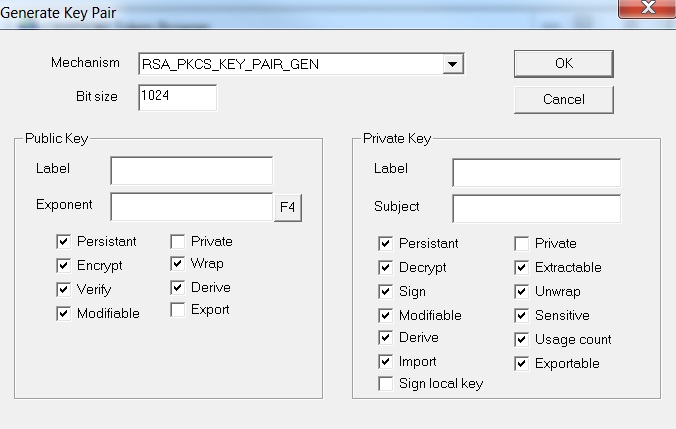Click the F4 exponent button
The width and height of the screenshot is (676, 429).
(x=288, y=208)
